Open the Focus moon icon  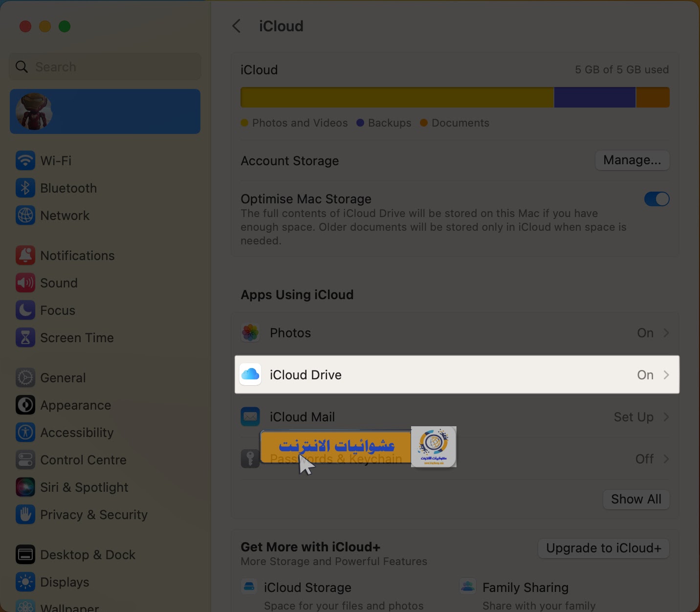(x=25, y=310)
